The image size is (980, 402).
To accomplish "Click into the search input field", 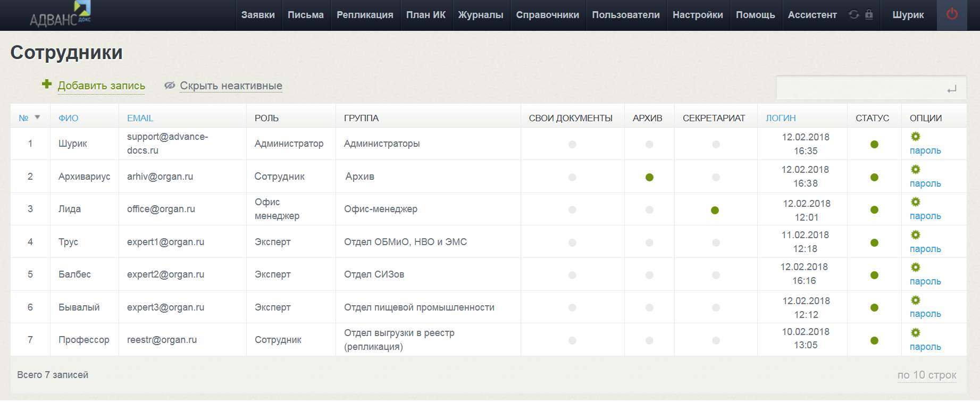I will coord(859,88).
